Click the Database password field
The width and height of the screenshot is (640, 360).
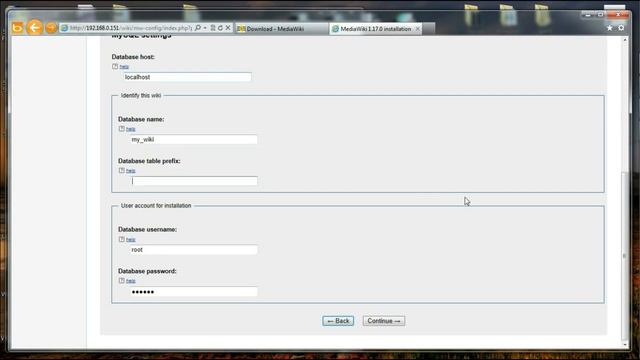[194, 292]
